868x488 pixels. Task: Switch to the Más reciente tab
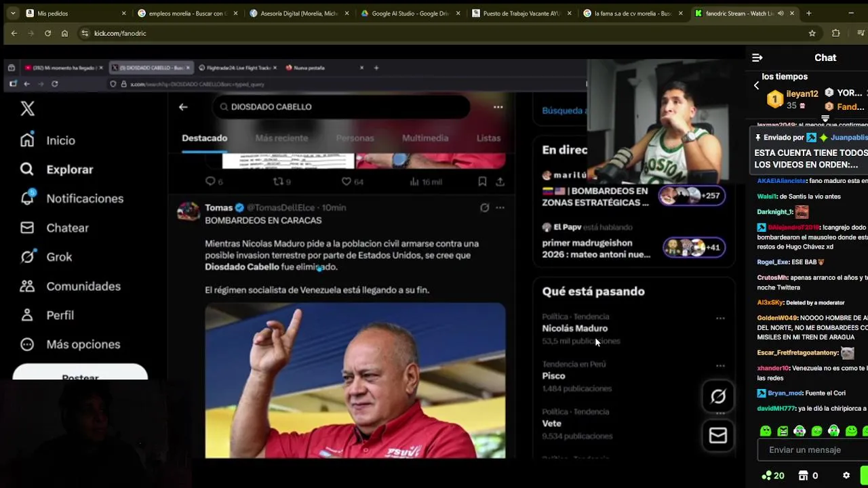pyautogui.click(x=281, y=138)
